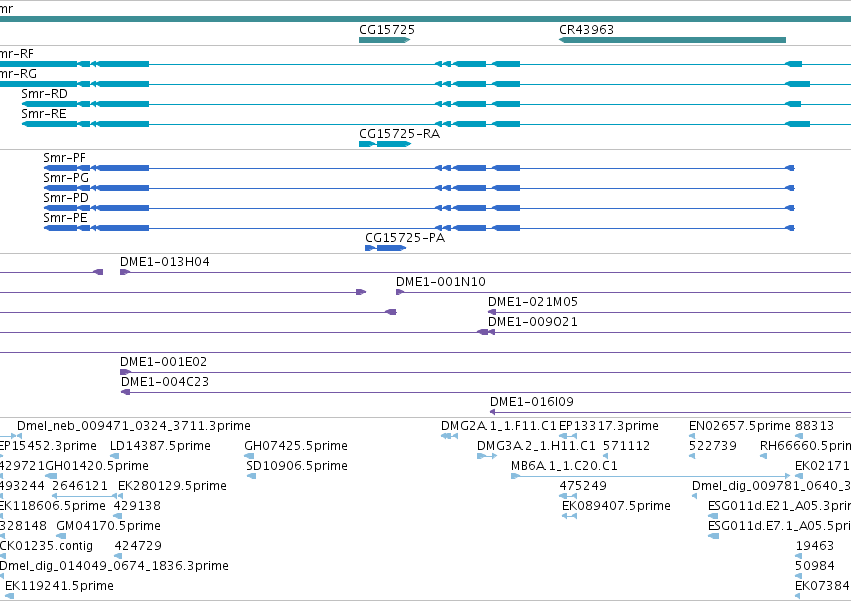Click the GM04170.5prime insertion label
This screenshot has width=851, height=601.
click(x=109, y=527)
